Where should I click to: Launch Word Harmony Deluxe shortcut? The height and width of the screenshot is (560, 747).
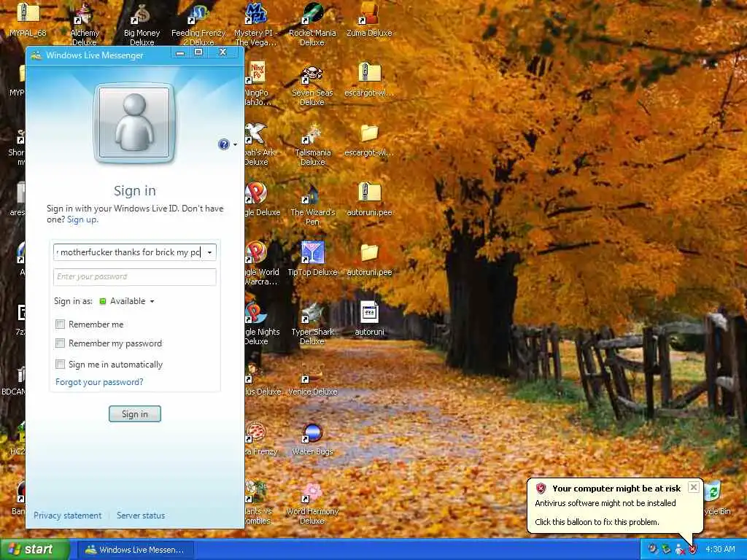pos(312,493)
